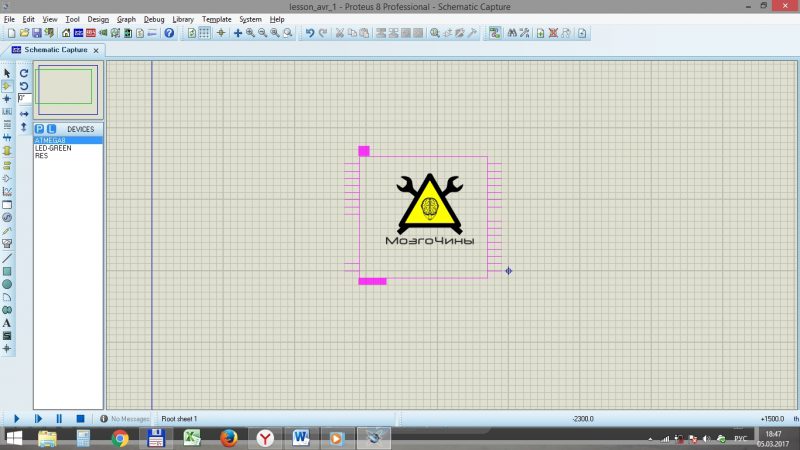Screen dimensions: 800x450
Task: Click the toolbar zoom out magnifier
Action: click(x=262, y=33)
